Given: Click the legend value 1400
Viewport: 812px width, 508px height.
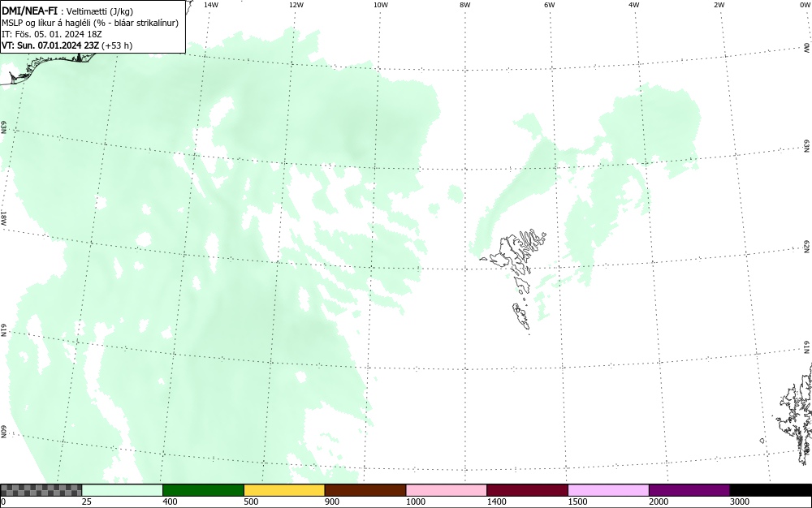Looking at the screenshot, I should coord(497,502).
